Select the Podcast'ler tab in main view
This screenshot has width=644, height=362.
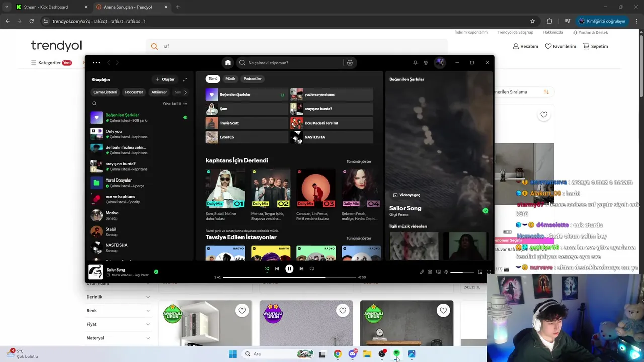[253, 79]
